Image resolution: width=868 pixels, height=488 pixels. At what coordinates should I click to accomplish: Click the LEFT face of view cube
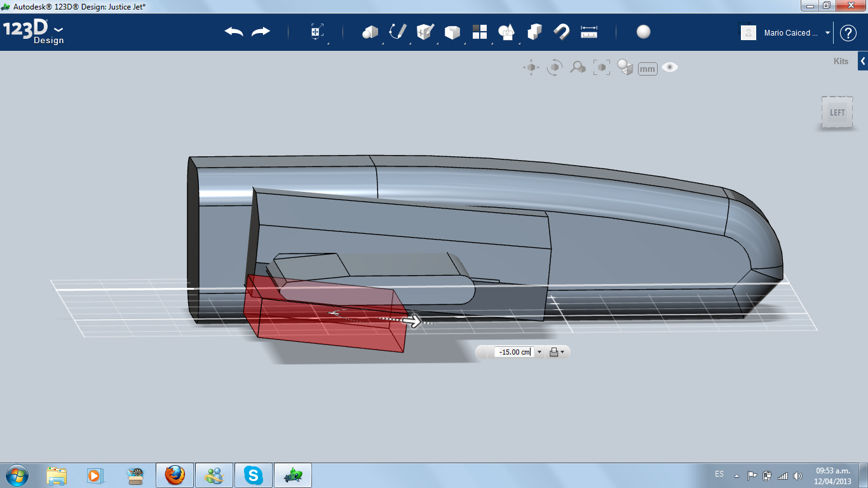click(x=837, y=112)
